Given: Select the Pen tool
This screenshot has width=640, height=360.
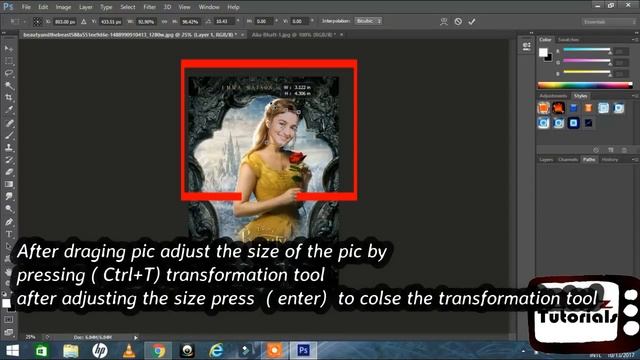Looking at the screenshot, I should (9, 222).
